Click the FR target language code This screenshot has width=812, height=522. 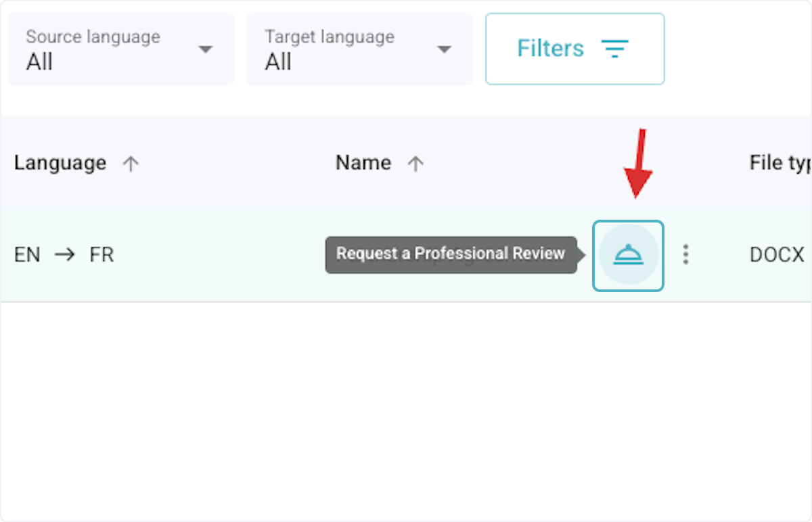click(101, 255)
